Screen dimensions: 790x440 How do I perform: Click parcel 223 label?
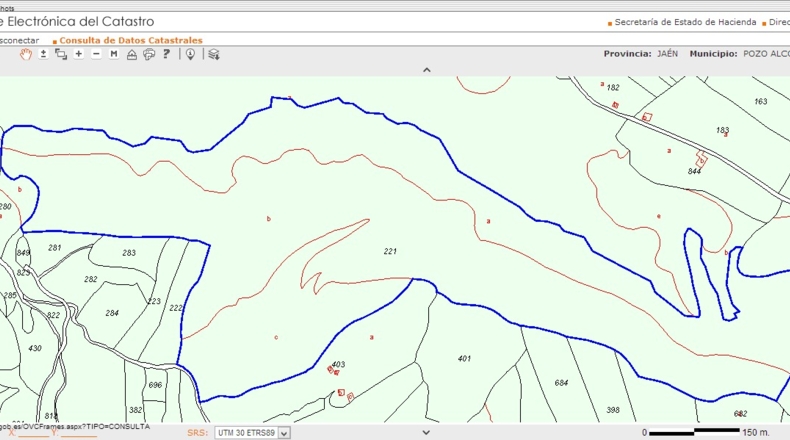pos(154,301)
